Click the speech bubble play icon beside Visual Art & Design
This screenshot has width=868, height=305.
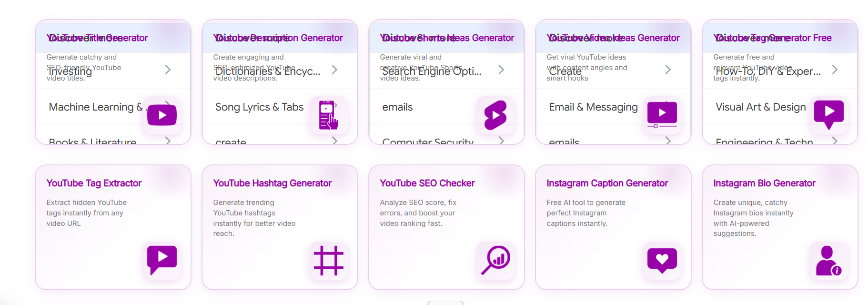[829, 115]
